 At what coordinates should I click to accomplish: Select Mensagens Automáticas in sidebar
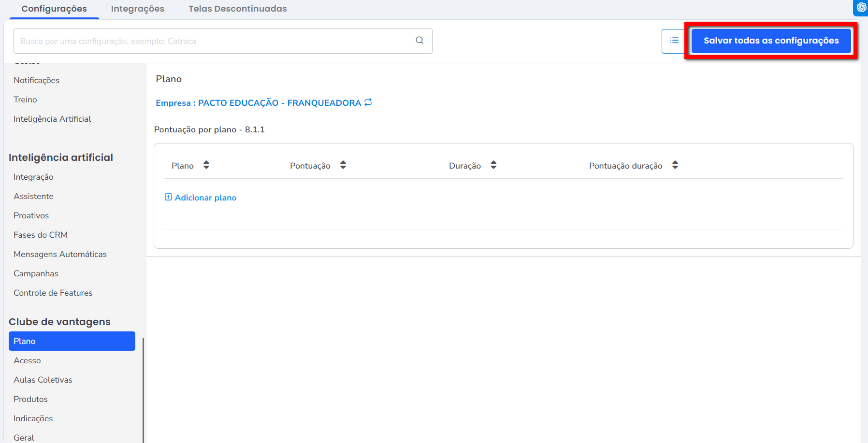click(60, 254)
